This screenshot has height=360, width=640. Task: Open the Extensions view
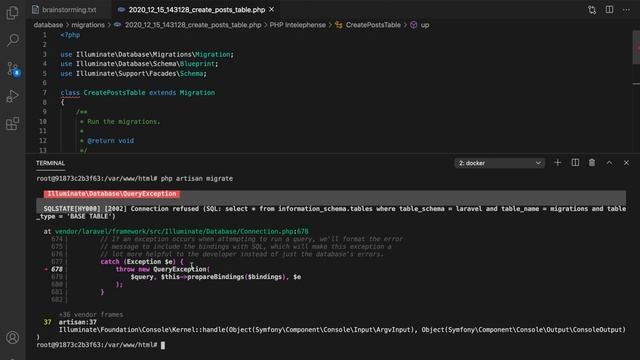point(12,124)
